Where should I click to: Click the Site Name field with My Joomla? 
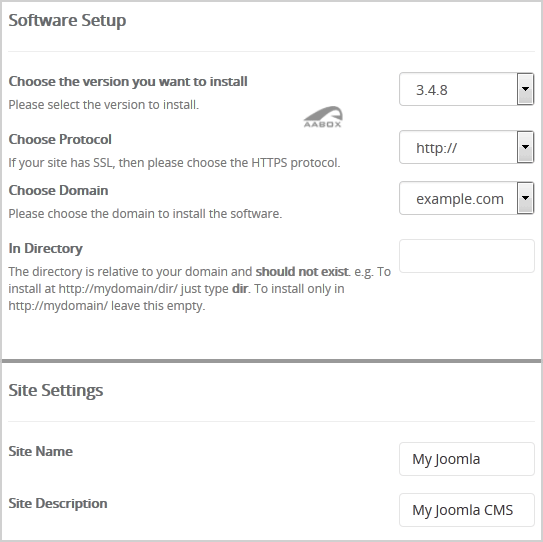coord(467,459)
